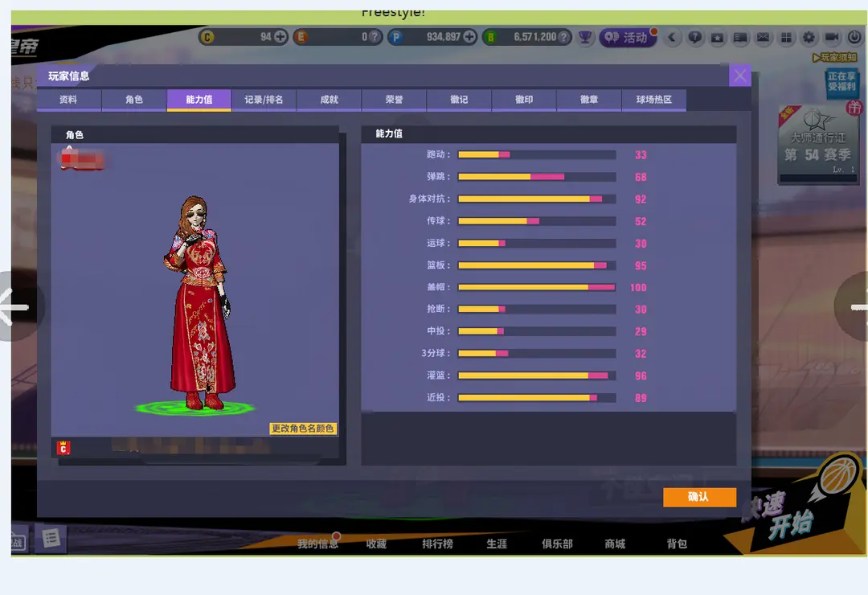Viewport: 868px width, 595px height.
Task: Open 收藏 in bottom menu
Action: [x=376, y=544]
